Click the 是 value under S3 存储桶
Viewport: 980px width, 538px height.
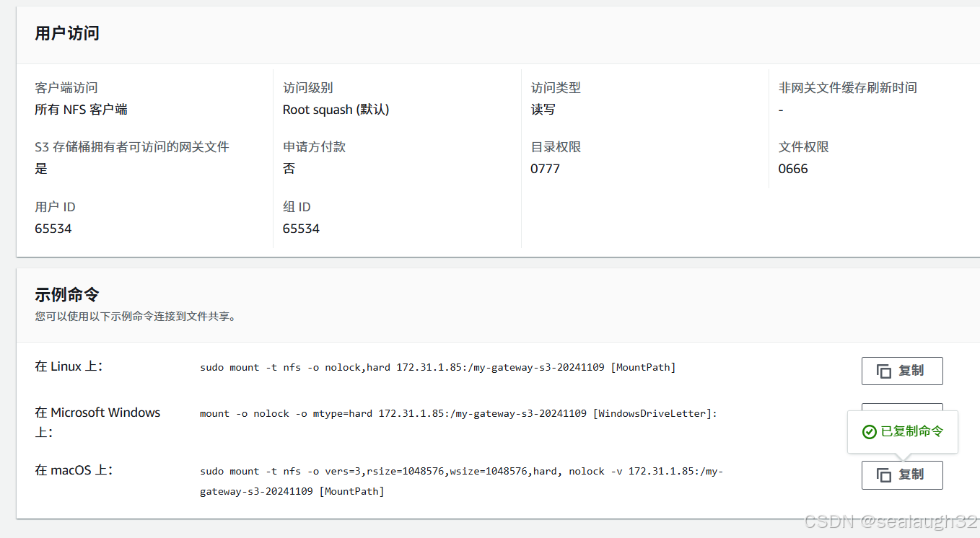[41, 169]
